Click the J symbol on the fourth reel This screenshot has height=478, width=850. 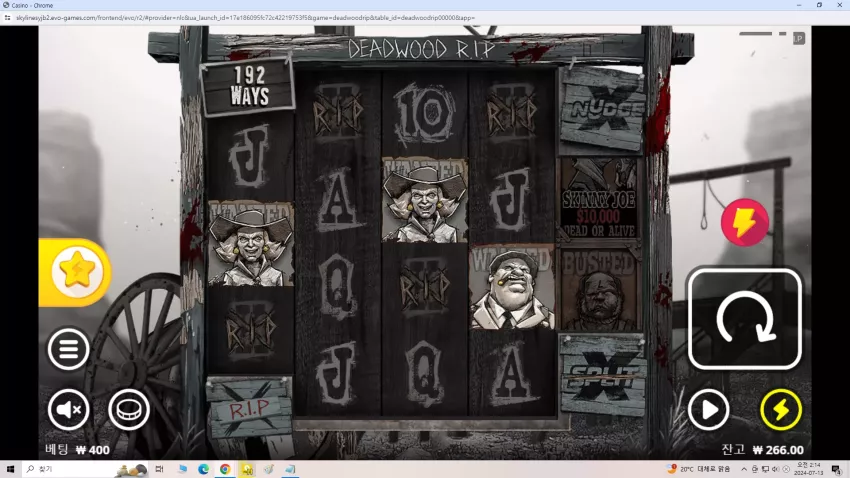coord(511,199)
